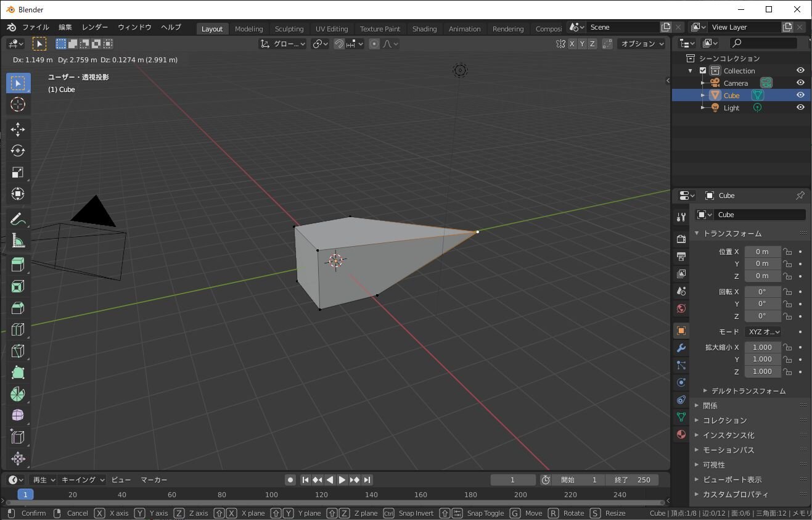Open the キーイング dropdown
The image size is (812, 520).
(x=82, y=480)
